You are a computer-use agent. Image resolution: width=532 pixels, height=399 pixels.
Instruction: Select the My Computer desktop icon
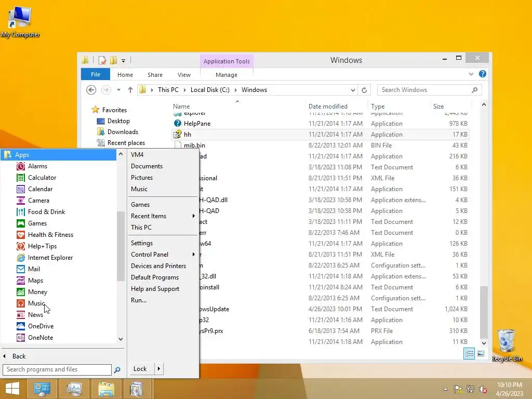pyautogui.click(x=20, y=21)
